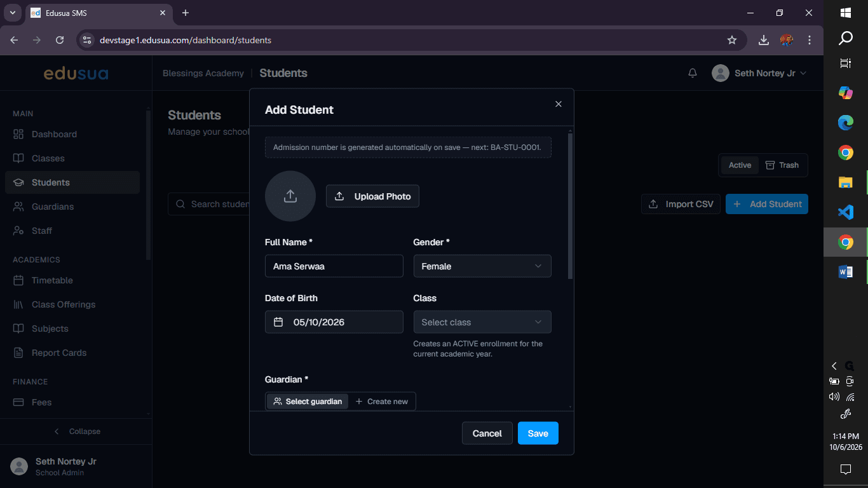Screen dimensions: 868x488
Task: Open Chrome downloads icon
Action: click(x=764, y=40)
